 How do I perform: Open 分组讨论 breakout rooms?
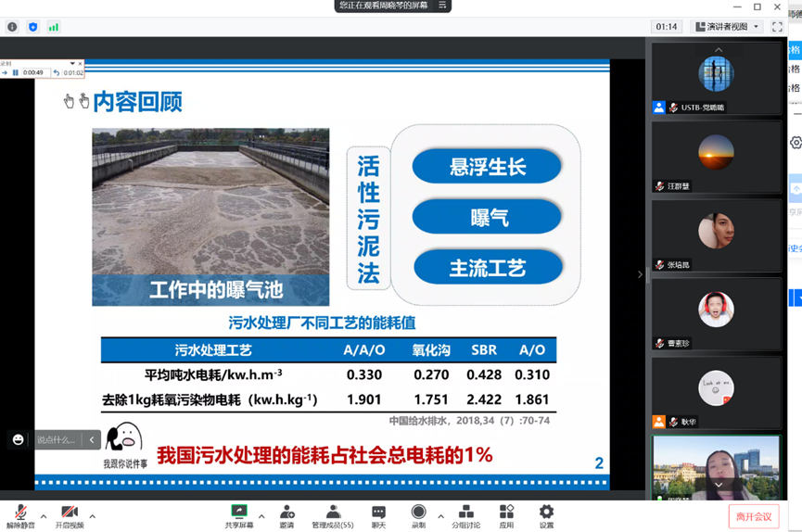[x=465, y=515]
